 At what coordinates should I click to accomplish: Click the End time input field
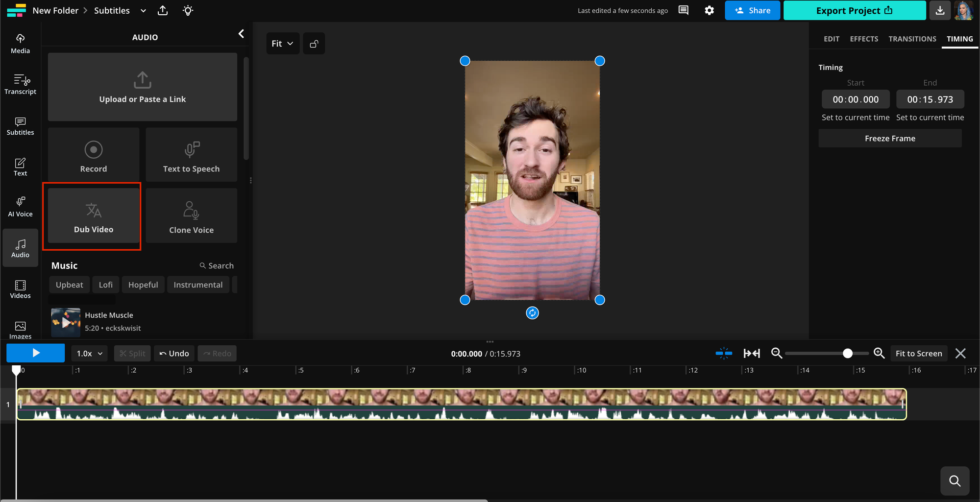pyautogui.click(x=930, y=99)
